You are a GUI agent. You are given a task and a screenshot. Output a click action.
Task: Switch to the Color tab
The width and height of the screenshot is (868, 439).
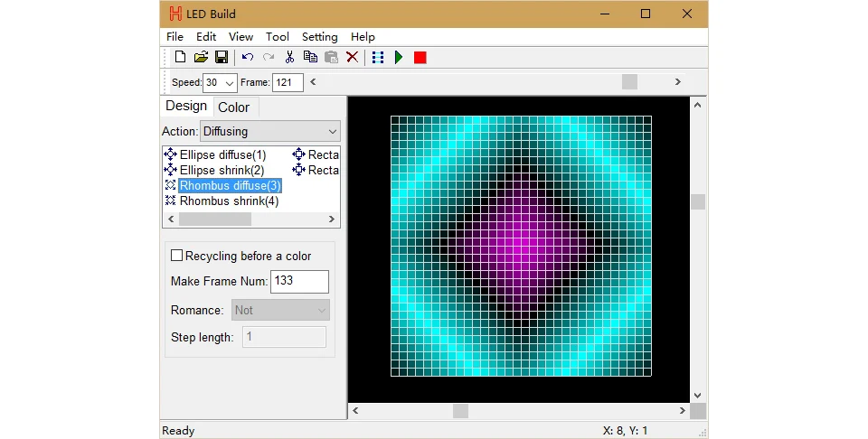pyautogui.click(x=233, y=107)
